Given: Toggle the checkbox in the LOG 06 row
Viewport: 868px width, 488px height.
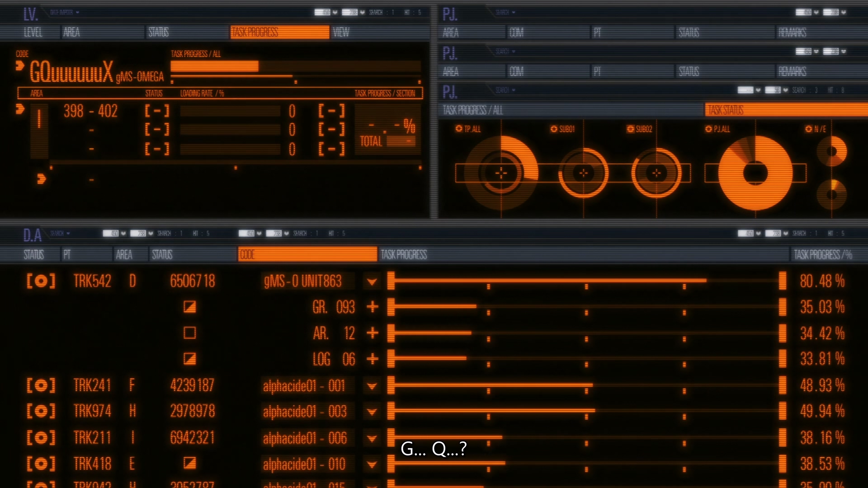Looking at the screenshot, I should [189, 359].
